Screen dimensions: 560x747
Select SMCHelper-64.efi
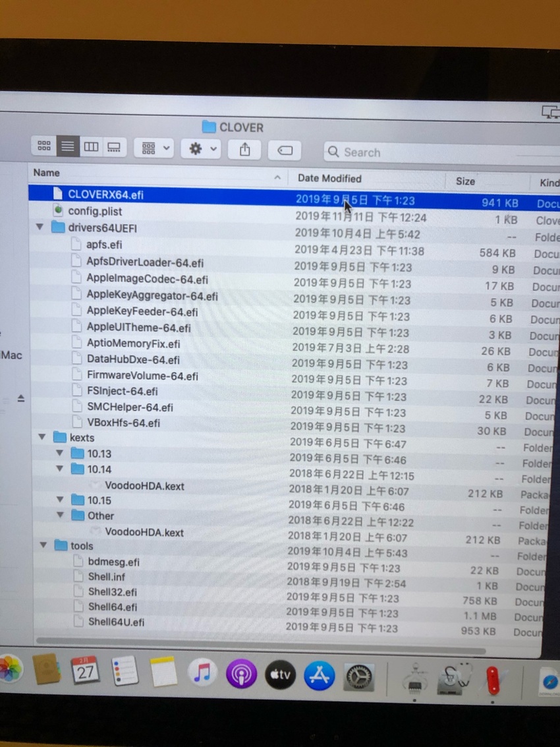pyautogui.click(x=130, y=407)
